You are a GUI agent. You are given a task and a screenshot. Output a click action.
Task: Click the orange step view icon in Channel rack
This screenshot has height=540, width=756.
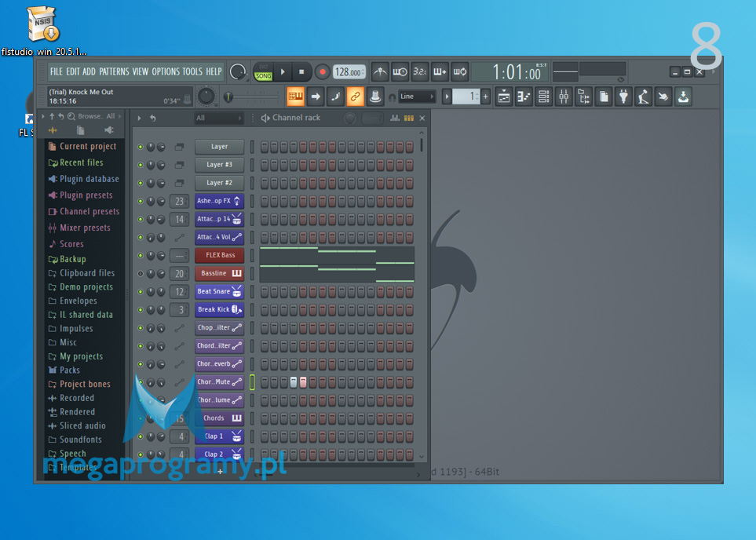409,118
